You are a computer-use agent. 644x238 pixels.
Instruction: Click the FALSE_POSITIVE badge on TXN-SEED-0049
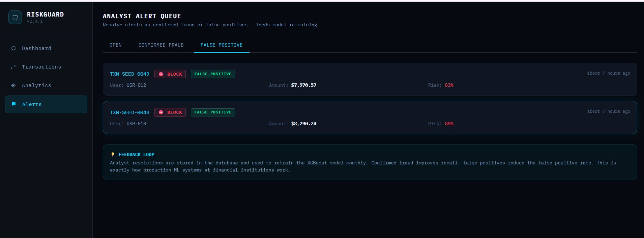pyautogui.click(x=213, y=74)
